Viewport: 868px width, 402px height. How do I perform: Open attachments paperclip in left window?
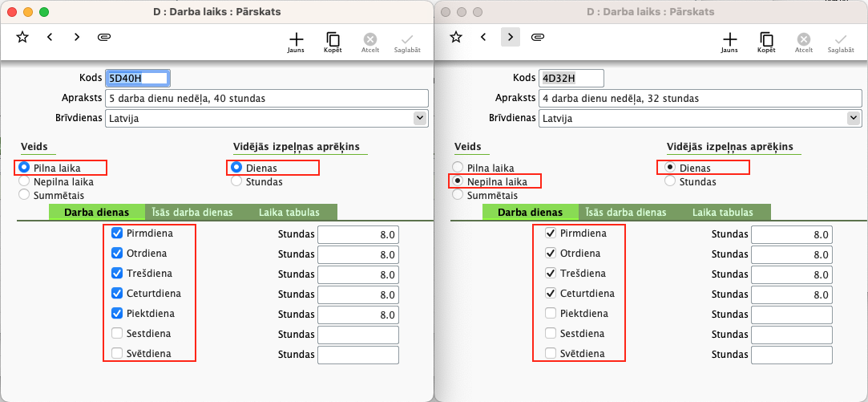(x=103, y=37)
